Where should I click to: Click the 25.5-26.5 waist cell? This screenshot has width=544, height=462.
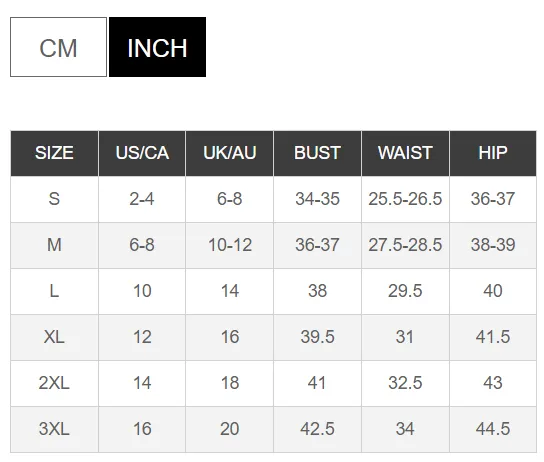(405, 199)
